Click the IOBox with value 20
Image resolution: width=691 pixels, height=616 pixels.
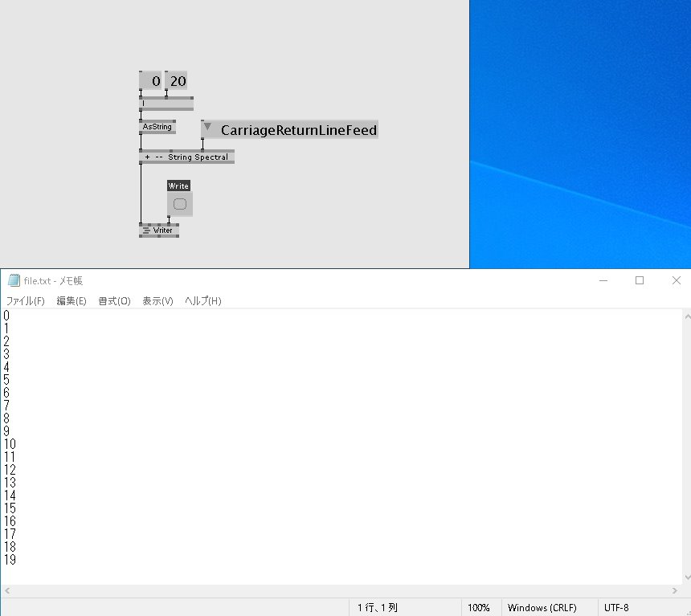click(x=176, y=80)
